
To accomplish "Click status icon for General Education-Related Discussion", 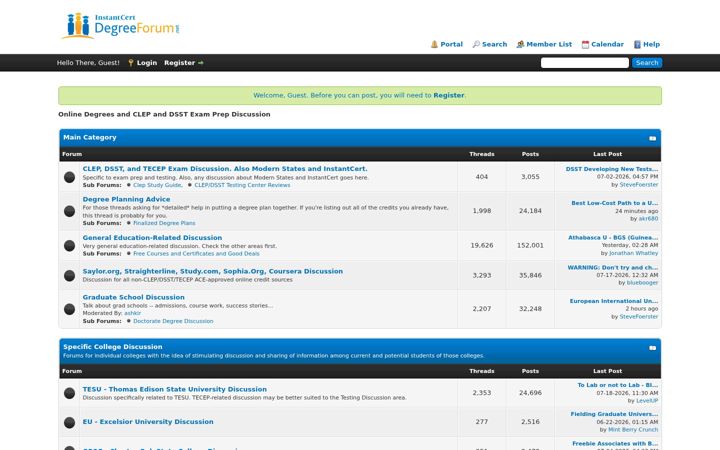I will (69, 246).
